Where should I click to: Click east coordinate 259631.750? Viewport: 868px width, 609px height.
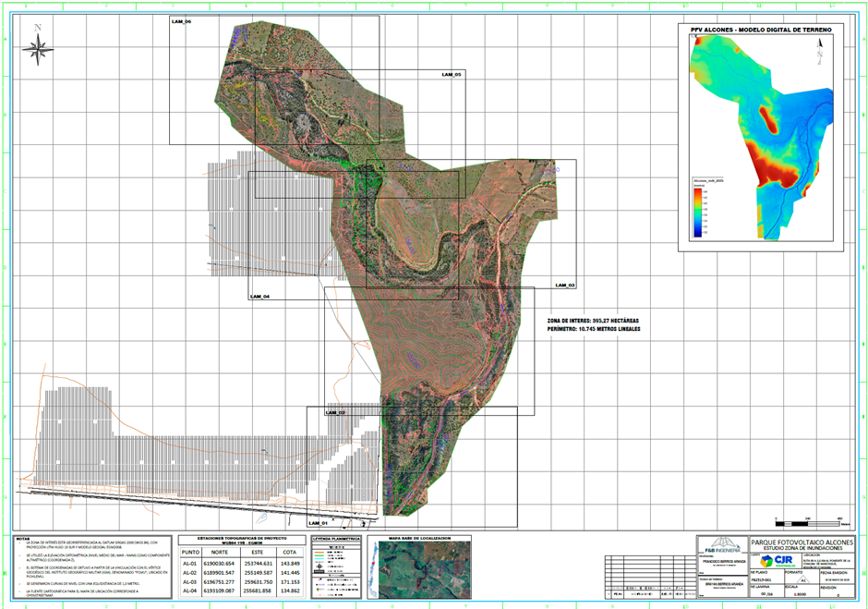click(258, 582)
